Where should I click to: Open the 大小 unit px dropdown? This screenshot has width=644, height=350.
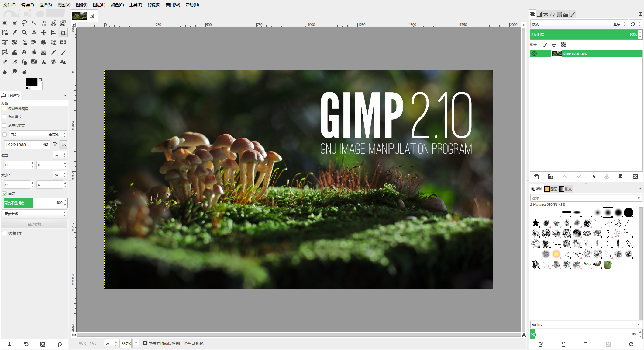coord(60,175)
